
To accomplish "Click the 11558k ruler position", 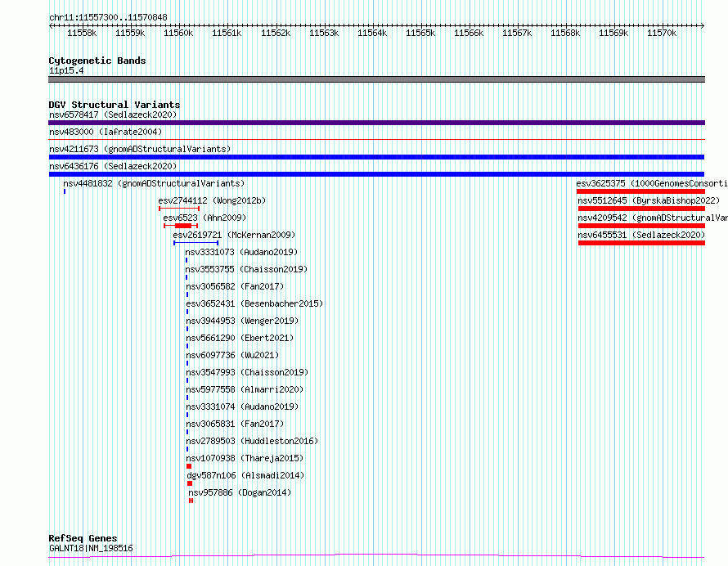I will coord(82,33).
